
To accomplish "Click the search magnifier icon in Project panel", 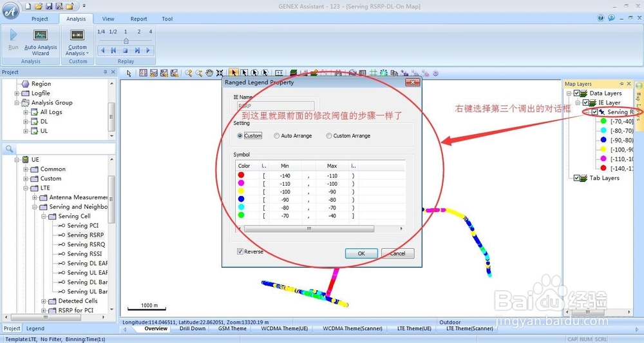I will point(9,148).
